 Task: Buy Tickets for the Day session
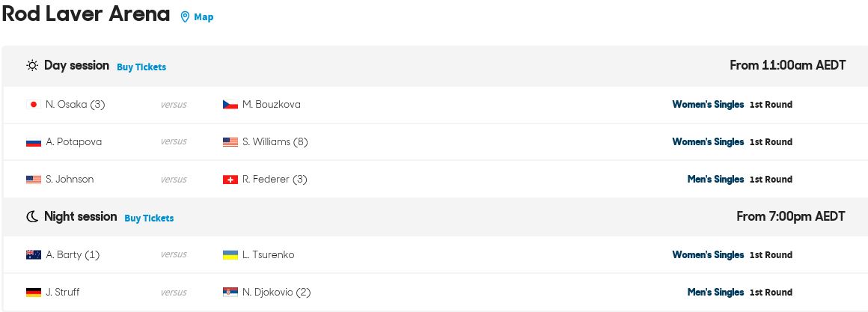tap(141, 67)
